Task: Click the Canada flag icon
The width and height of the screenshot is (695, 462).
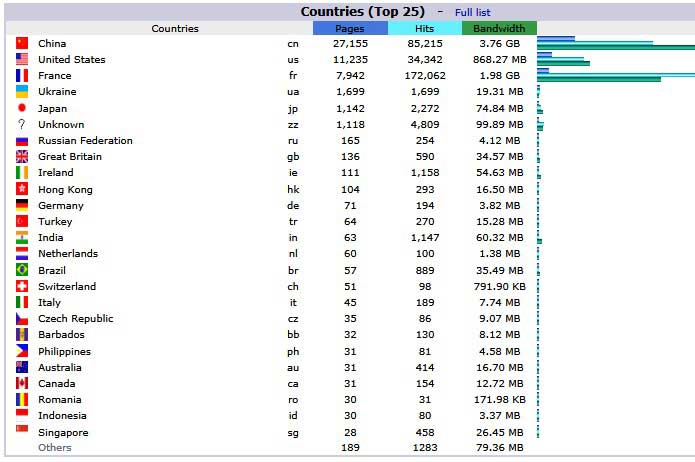Action: pos(22,383)
